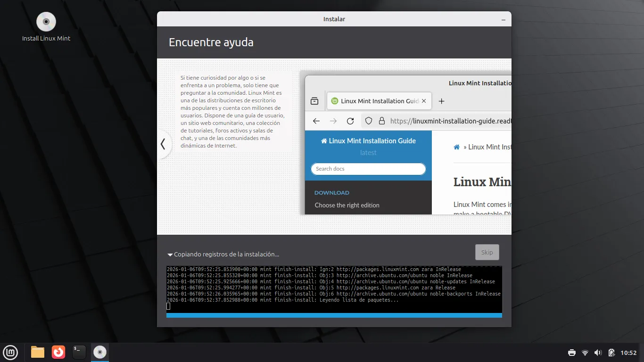Launch the Terminal from the taskbar
The height and width of the screenshot is (362, 644).
click(x=79, y=352)
